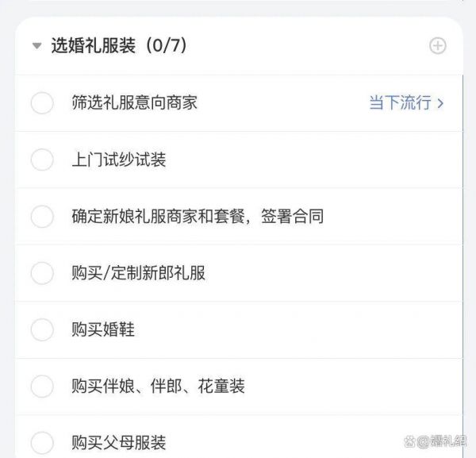This screenshot has height=458, width=476.
Task: Check the 购买伴娘、伴郎、花童装 circle
Action: 42,387
